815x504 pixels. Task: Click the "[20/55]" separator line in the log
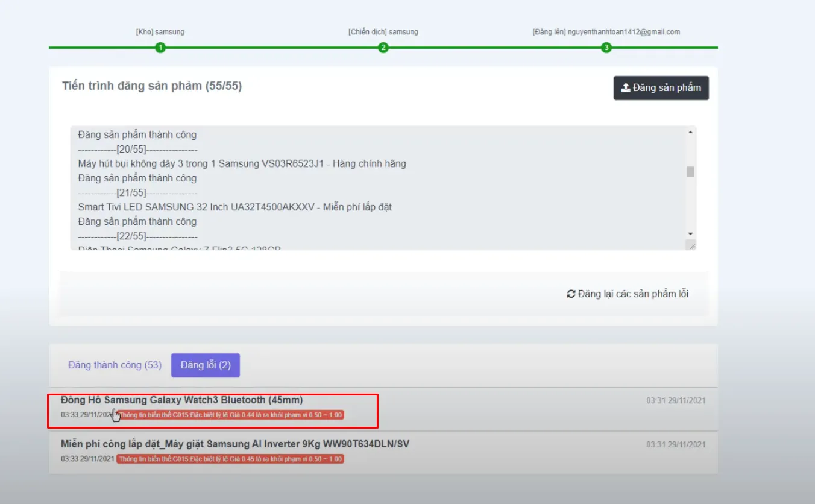[x=138, y=149]
